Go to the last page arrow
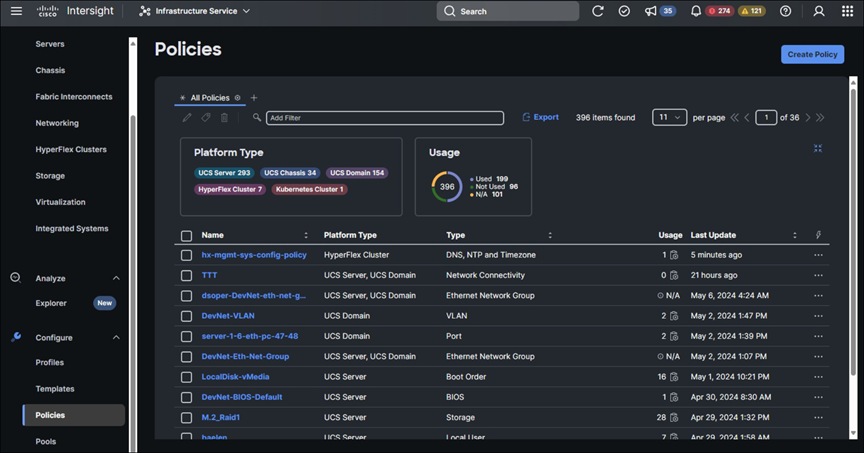 point(820,117)
